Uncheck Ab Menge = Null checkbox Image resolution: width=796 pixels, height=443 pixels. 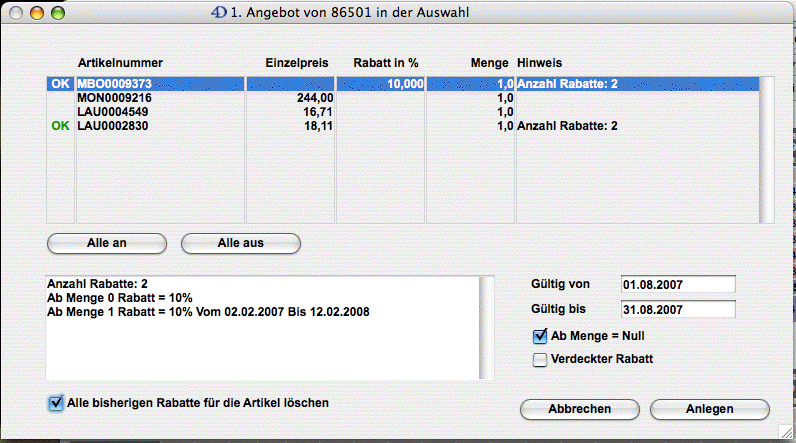pos(541,337)
